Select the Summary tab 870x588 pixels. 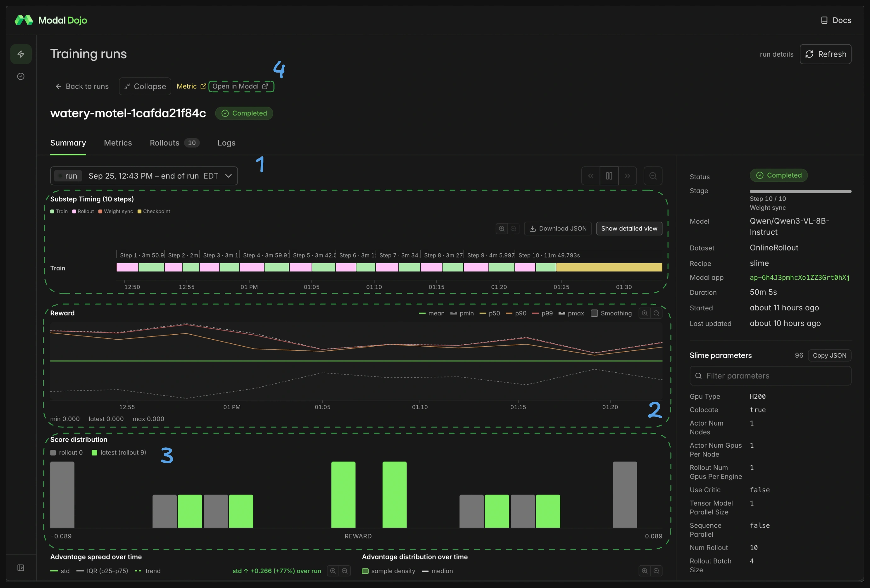tap(68, 143)
